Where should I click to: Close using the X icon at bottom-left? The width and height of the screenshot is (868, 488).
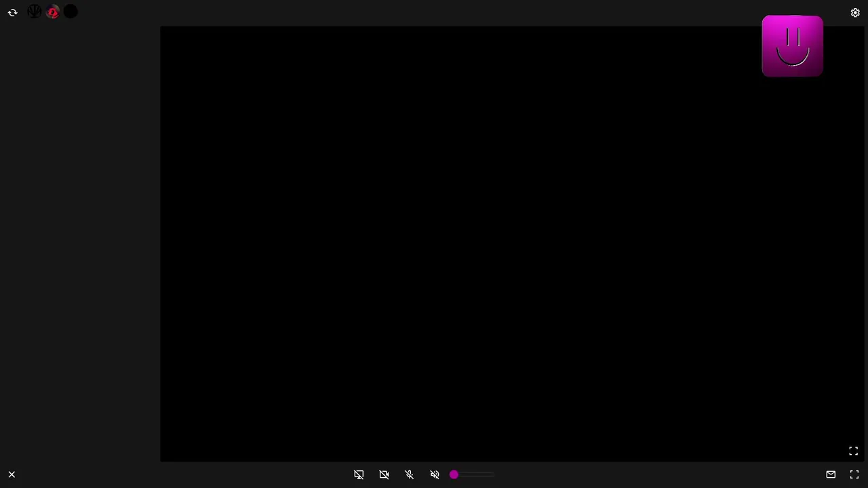point(12,474)
